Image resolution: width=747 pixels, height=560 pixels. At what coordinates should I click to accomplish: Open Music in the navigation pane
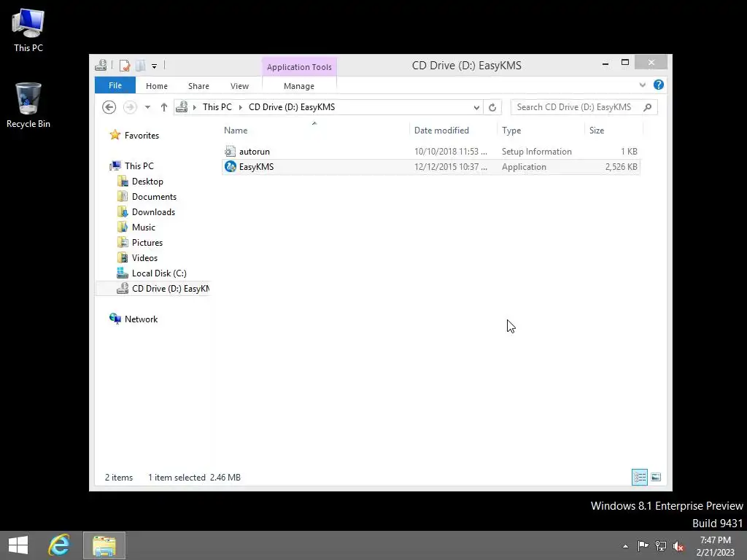(x=144, y=227)
